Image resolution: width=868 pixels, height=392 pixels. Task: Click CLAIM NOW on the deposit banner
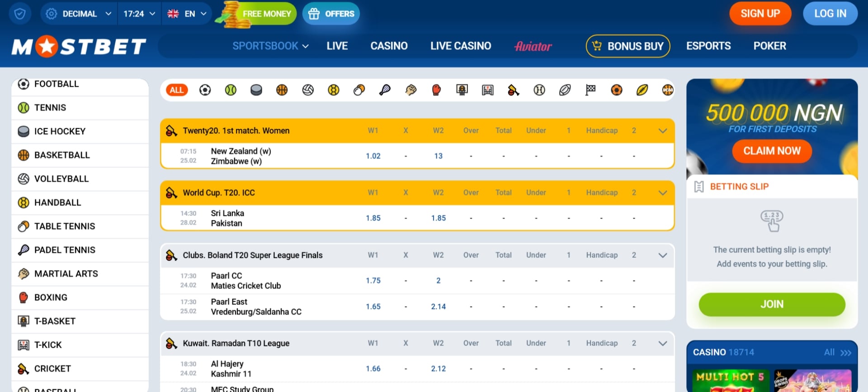(772, 151)
